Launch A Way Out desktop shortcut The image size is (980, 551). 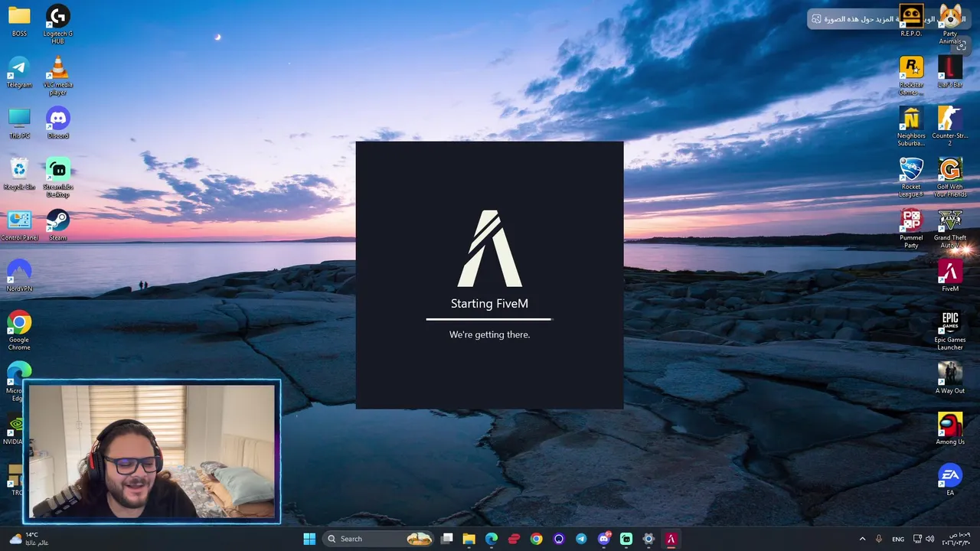tap(950, 378)
